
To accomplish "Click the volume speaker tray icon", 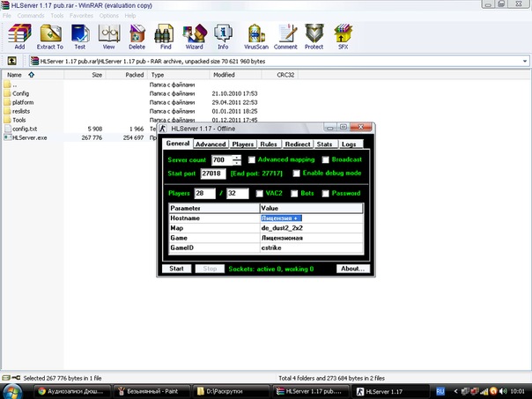I will click(x=504, y=391).
